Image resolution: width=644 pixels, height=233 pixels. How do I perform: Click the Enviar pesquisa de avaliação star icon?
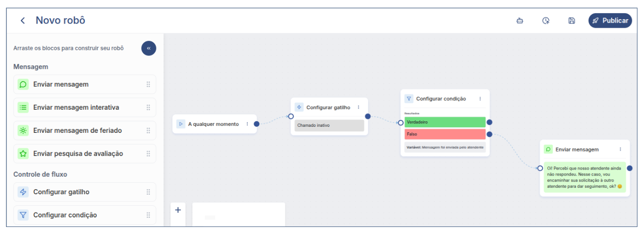23,153
